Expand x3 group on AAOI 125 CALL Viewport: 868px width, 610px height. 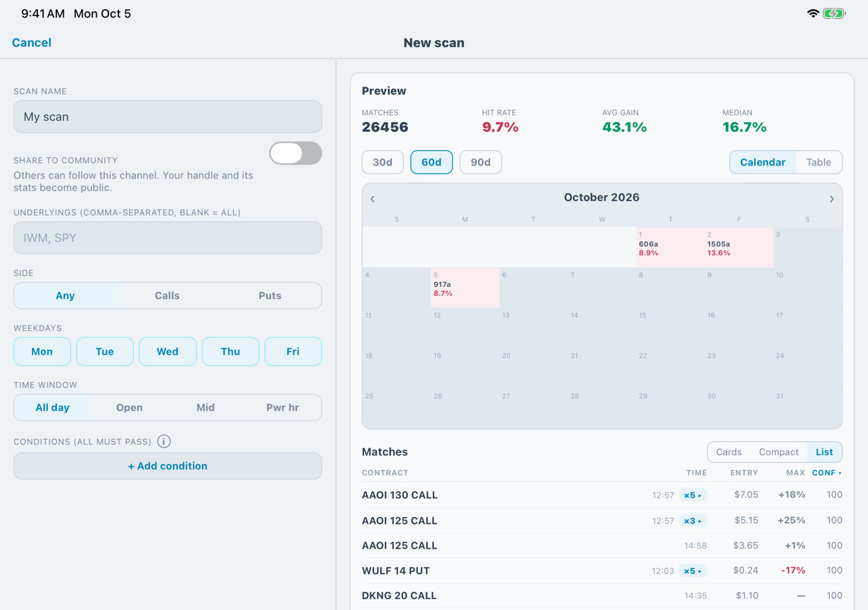click(693, 521)
